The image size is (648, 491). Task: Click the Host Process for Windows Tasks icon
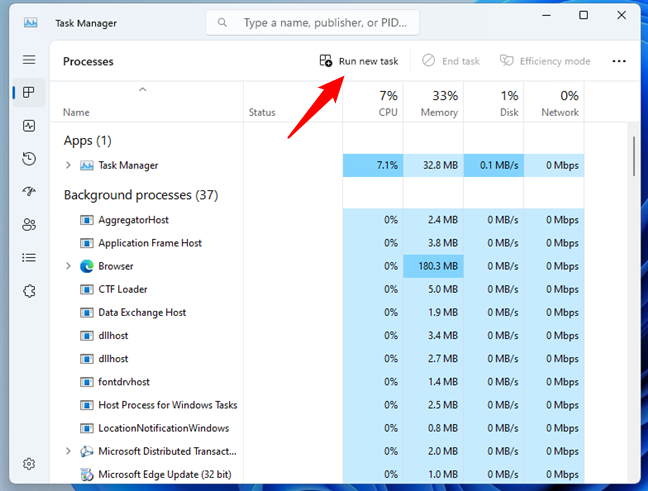click(x=86, y=405)
